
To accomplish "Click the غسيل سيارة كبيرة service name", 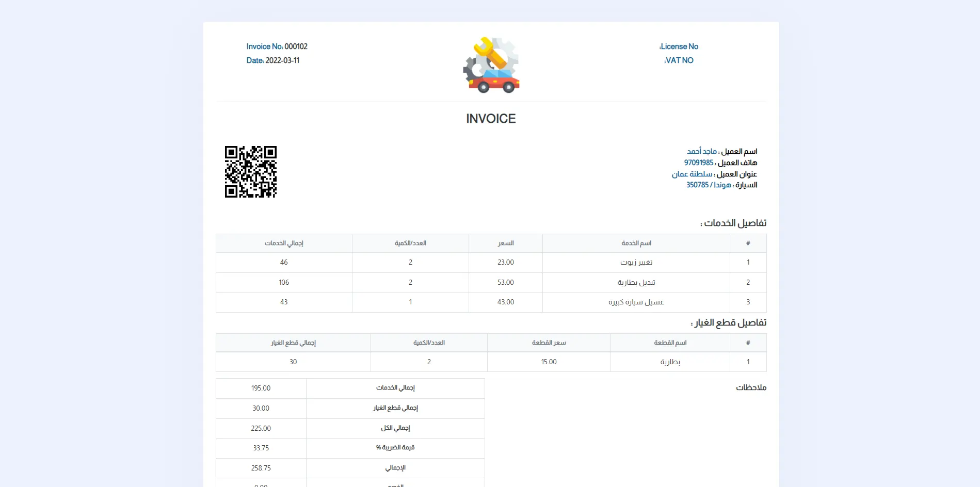I will [636, 302].
